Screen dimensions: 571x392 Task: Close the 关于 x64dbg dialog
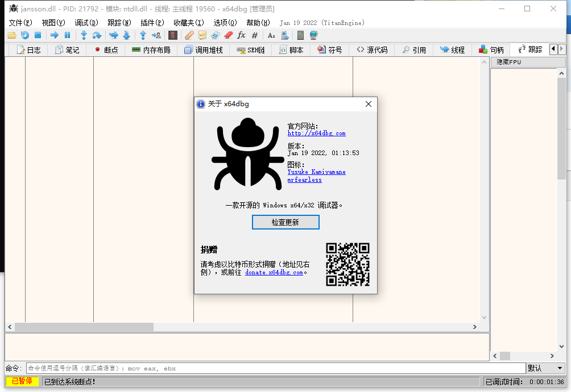369,104
